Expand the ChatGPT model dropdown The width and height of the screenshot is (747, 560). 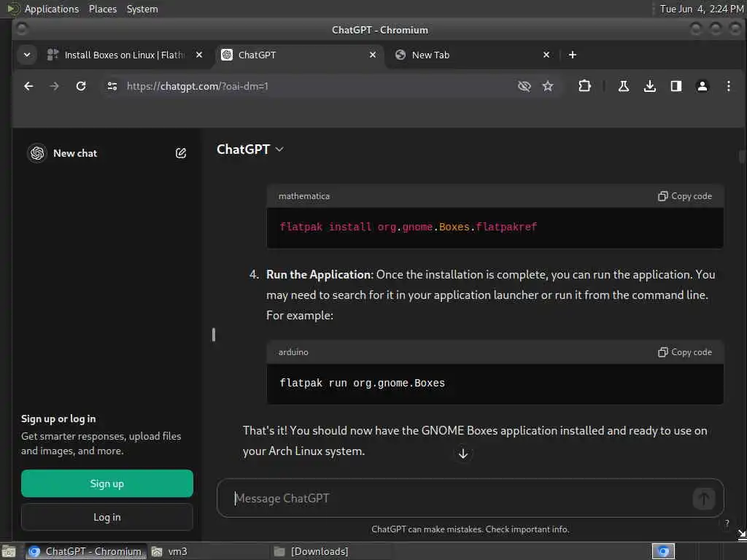[250, 149]
